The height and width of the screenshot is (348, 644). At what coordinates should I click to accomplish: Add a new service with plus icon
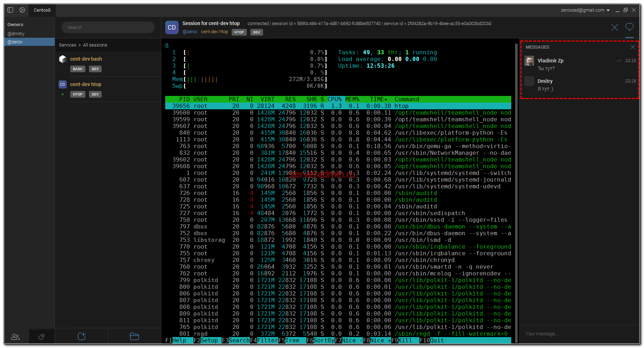(x=82, y=336)
